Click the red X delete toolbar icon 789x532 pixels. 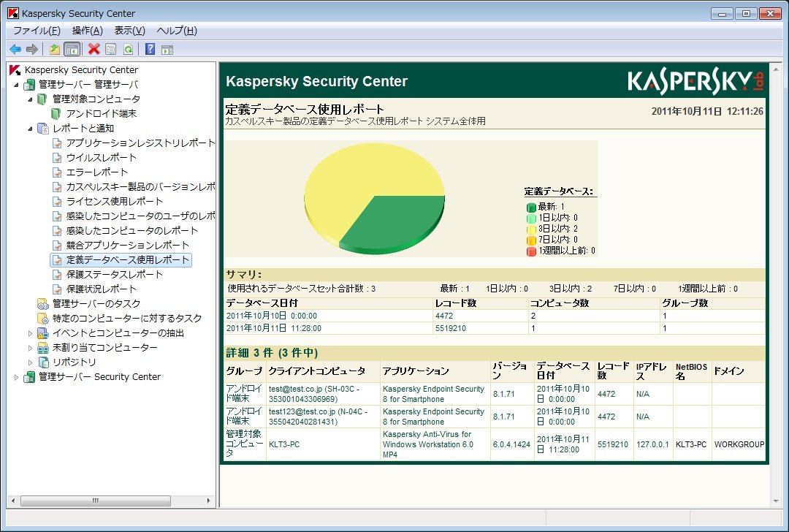94,49
